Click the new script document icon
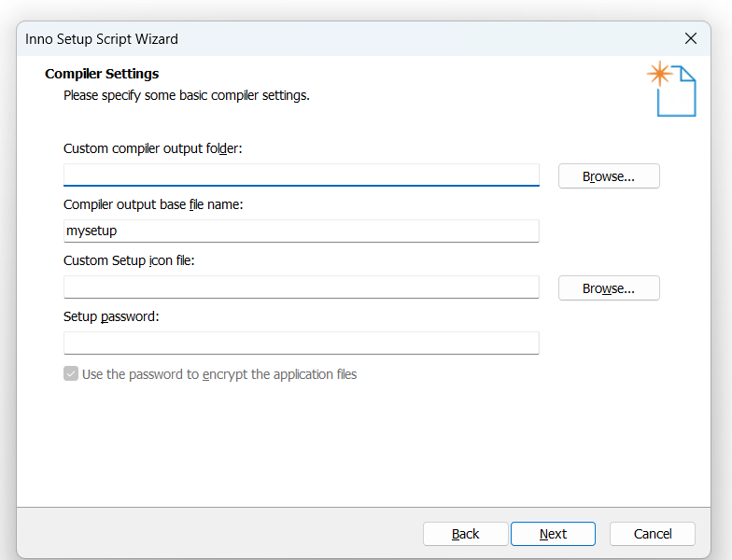The height and width of the screenshot is (560, 732). coord(672,89)
